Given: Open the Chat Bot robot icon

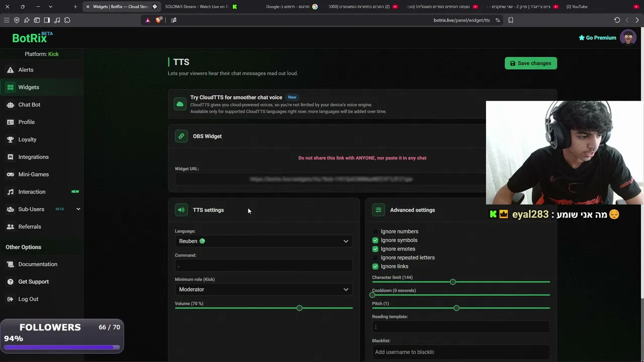Looking at the screenshot, I should coord(10,105).
